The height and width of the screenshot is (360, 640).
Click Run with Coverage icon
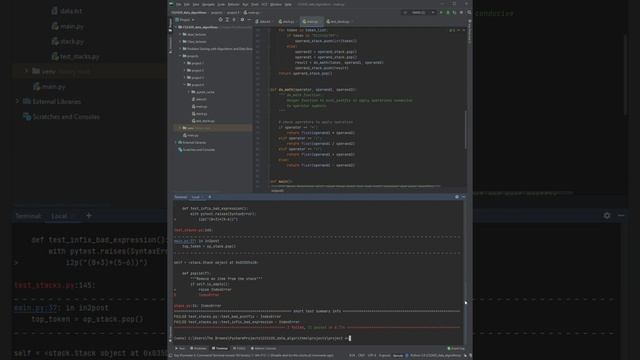click(454, 13)
